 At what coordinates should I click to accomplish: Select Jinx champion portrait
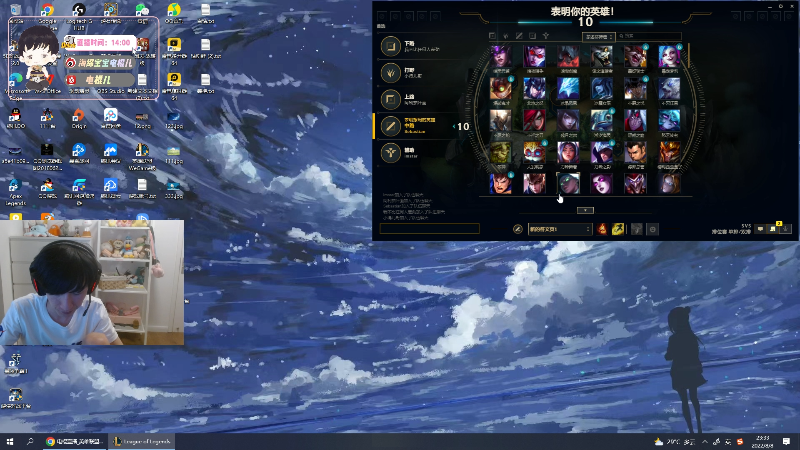click(x=669, y=57)
